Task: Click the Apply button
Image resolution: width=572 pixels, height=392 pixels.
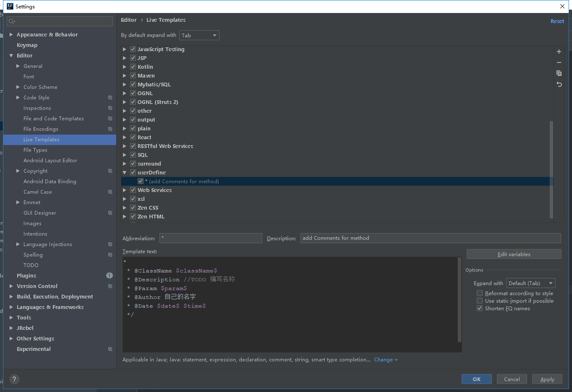Action: point(547,379)
